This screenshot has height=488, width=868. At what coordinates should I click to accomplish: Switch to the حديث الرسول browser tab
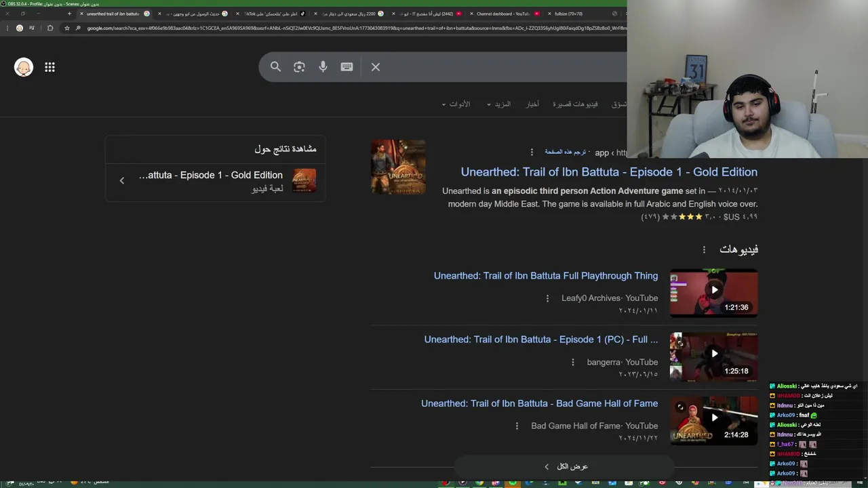point(194,14)
